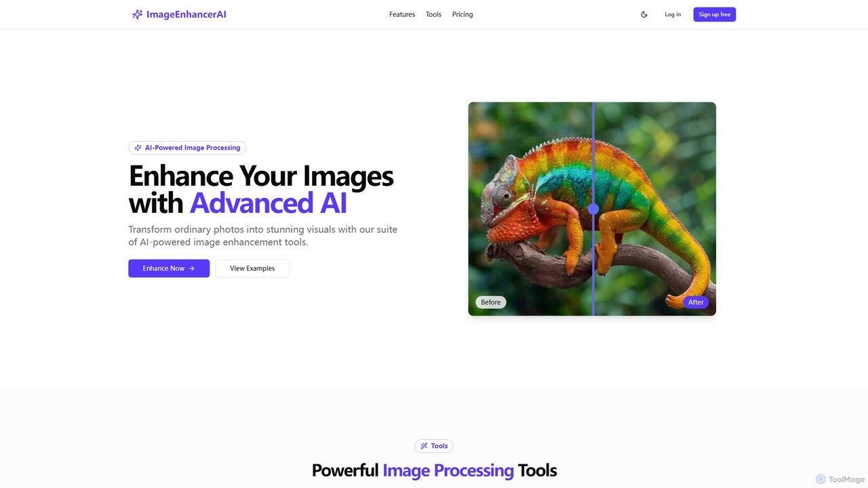The height and width of the screenshot is (488, 868).
Task: Click the "Transform ordinary photos" description text
Action: point(263,236)
